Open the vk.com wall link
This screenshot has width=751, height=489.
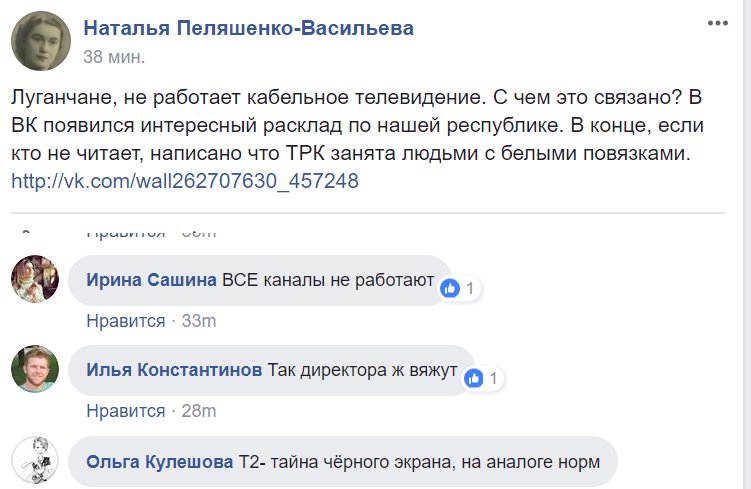(185, 182)
